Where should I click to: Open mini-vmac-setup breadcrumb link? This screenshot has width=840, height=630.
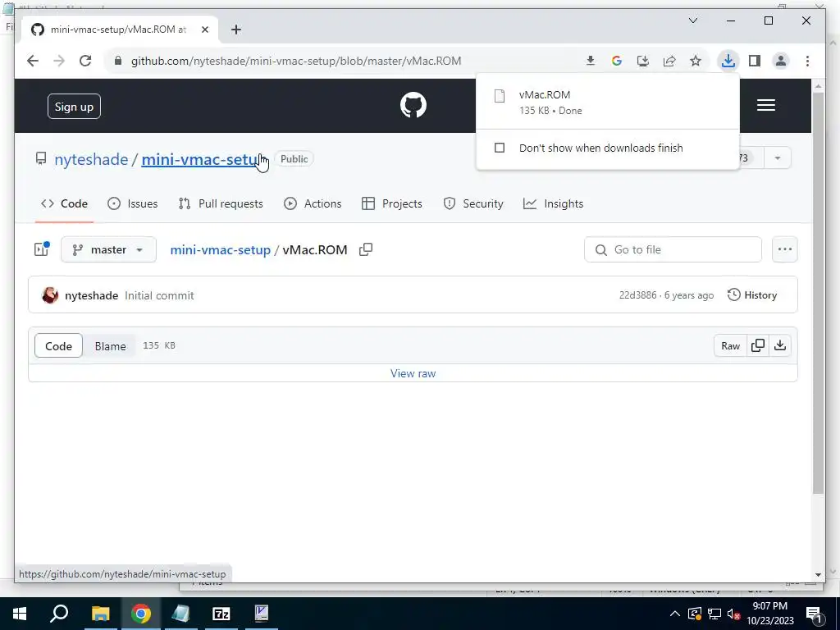pos(220,250)
